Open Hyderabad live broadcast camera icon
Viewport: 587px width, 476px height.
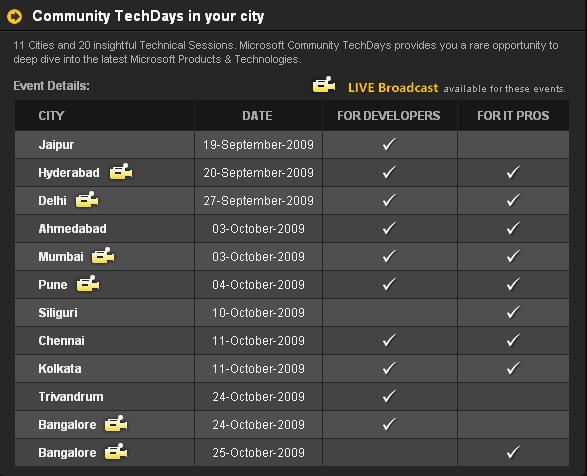coord(121,172)
